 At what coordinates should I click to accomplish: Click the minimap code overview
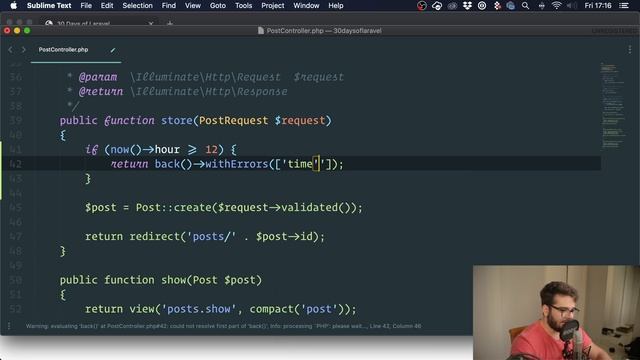coord(613,106)
